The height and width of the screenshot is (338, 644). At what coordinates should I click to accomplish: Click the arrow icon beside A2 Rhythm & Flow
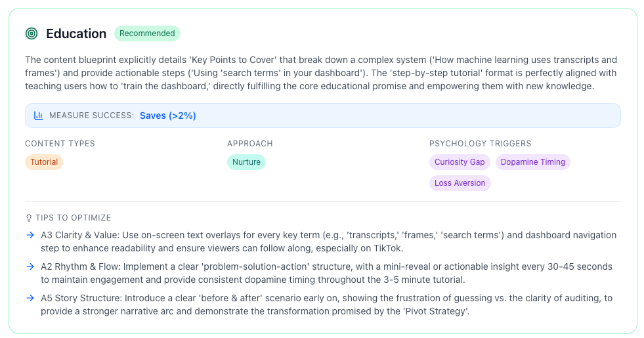click(x=30, y=266)
